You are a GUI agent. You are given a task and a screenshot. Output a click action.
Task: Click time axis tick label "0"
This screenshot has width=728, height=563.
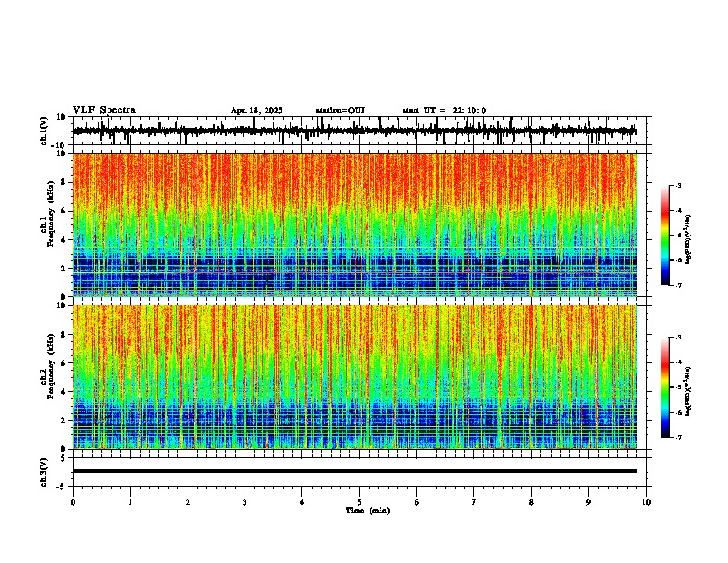(x=73, y=502)
